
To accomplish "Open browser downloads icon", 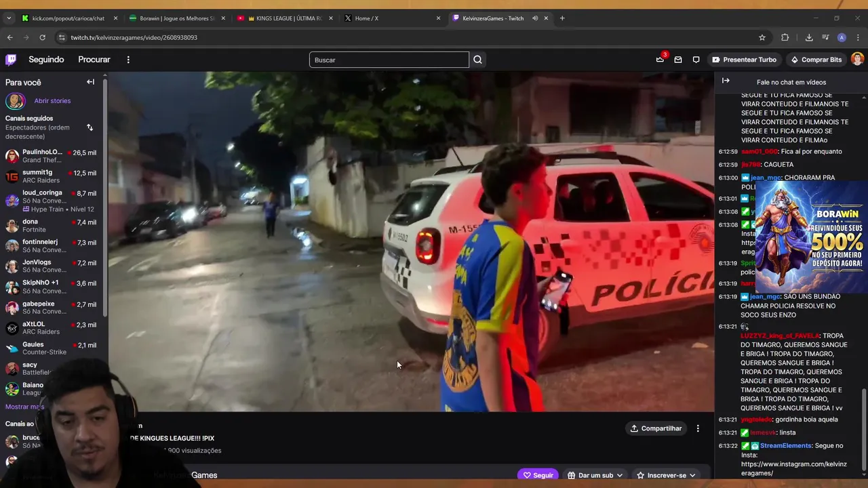I will coord(809,37).
